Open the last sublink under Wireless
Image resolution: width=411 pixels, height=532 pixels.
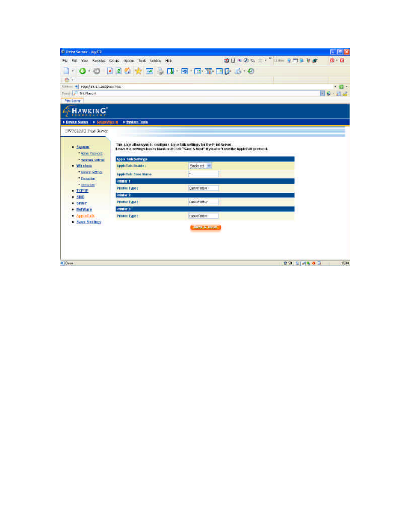88,184
